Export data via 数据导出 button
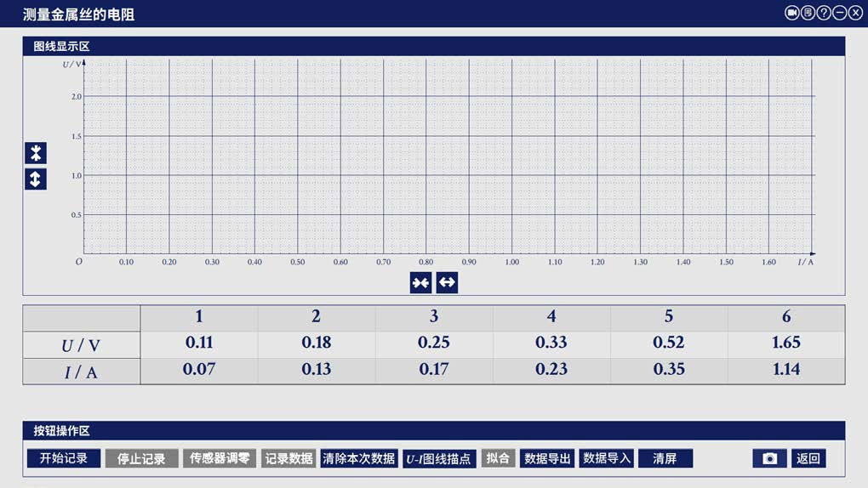 pos(547,458)
